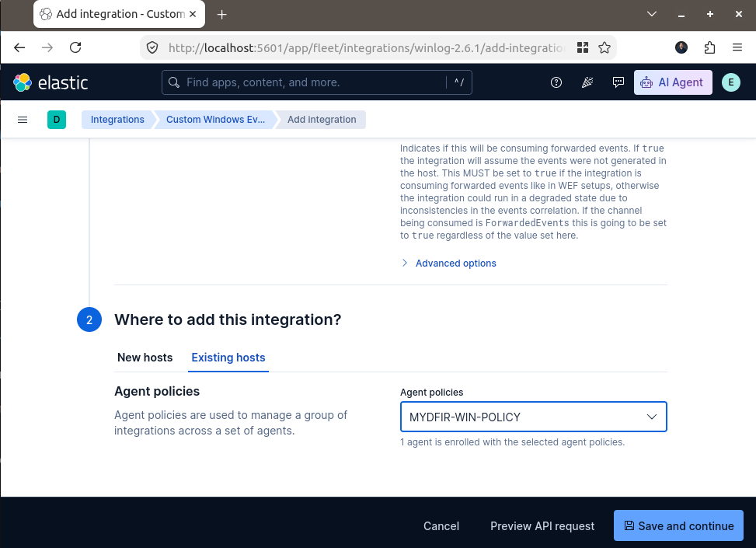The image size is (756, 548).
Task: Open the browser extensions puzzle icon
Action: pos(709,47)
